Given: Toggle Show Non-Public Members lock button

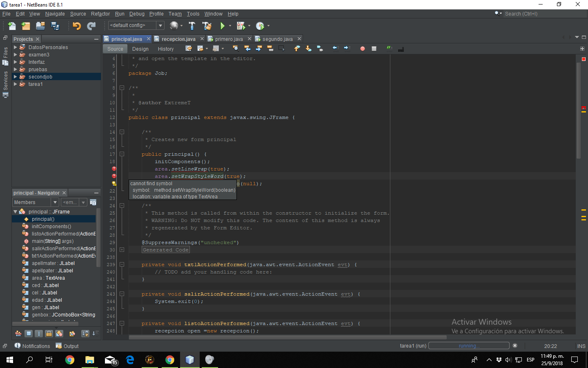Looking at the screenshot, I should pos(49,334).
